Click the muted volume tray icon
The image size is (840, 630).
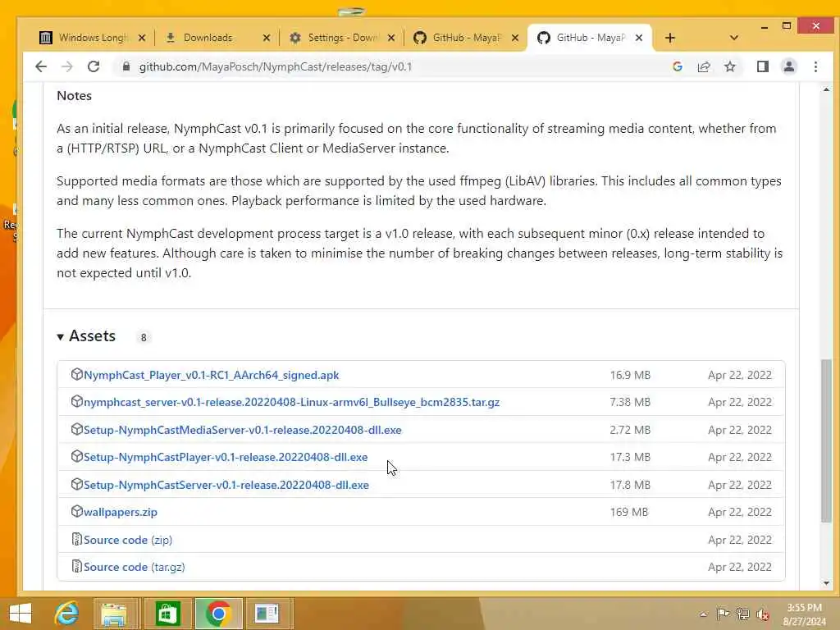coord(763,614)
